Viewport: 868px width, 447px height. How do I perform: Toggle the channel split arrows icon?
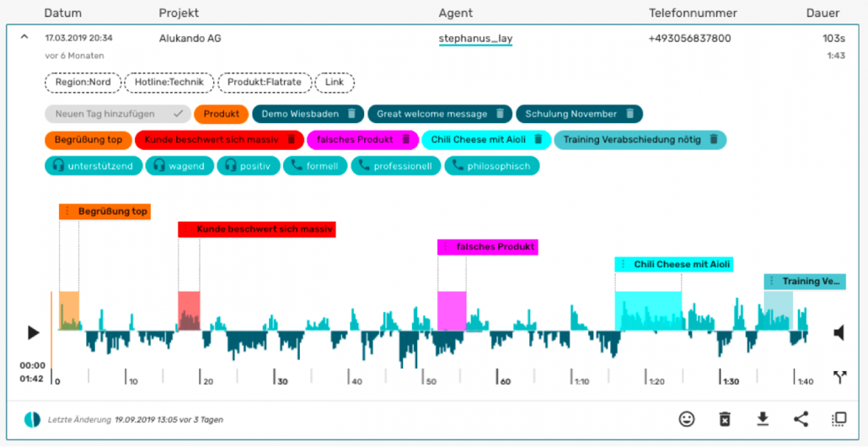pos(839,377)
